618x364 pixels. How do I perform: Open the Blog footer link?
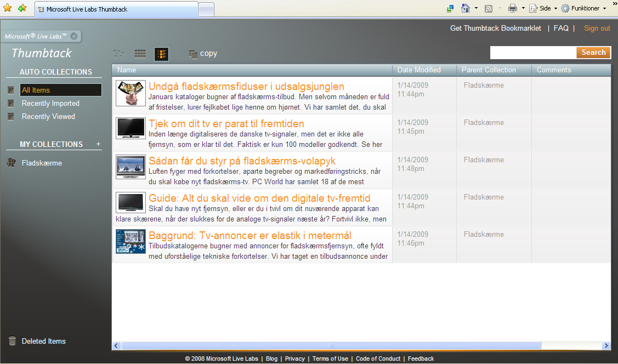point(271,359)
